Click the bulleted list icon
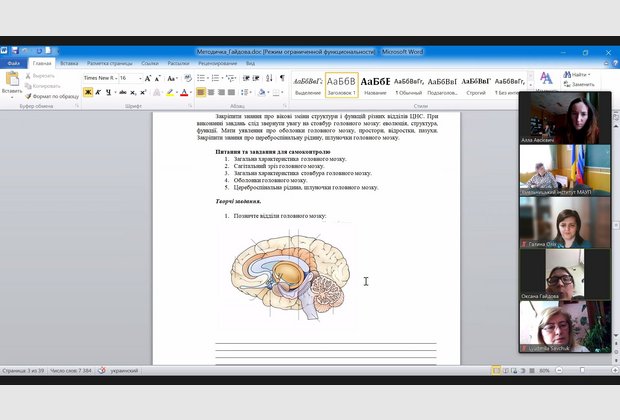The image size is (620, 420). pyautogui.click(x=201, y=78)
